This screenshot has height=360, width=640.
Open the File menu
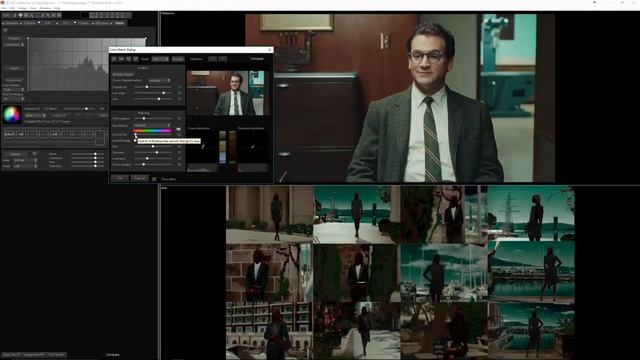pyautogui.click(x=4, y=8)
